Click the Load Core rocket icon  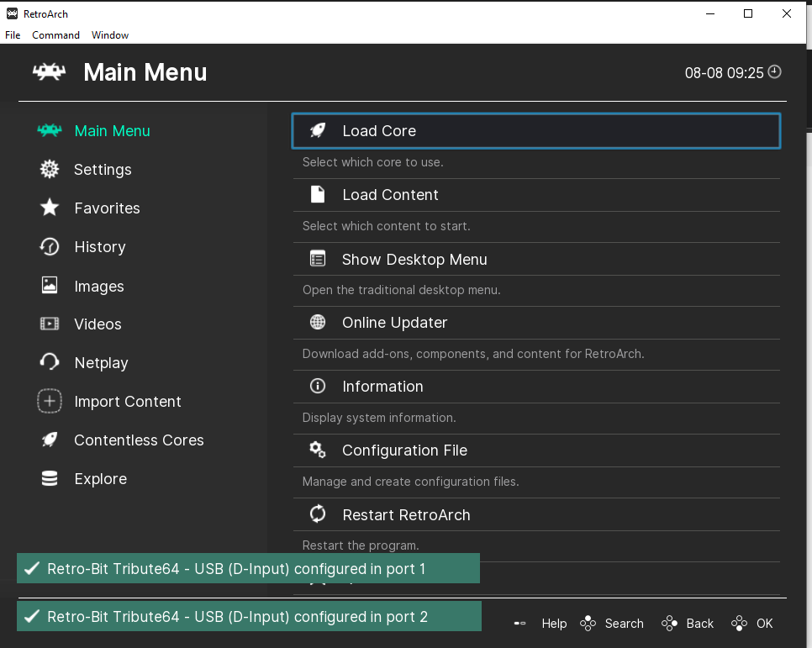tap(318, 130)
